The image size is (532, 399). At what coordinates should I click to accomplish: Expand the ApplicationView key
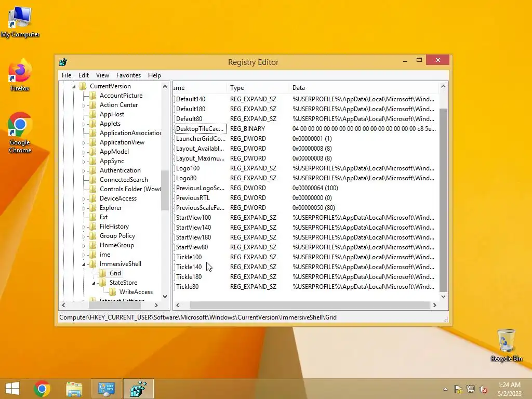pos(84,143)
